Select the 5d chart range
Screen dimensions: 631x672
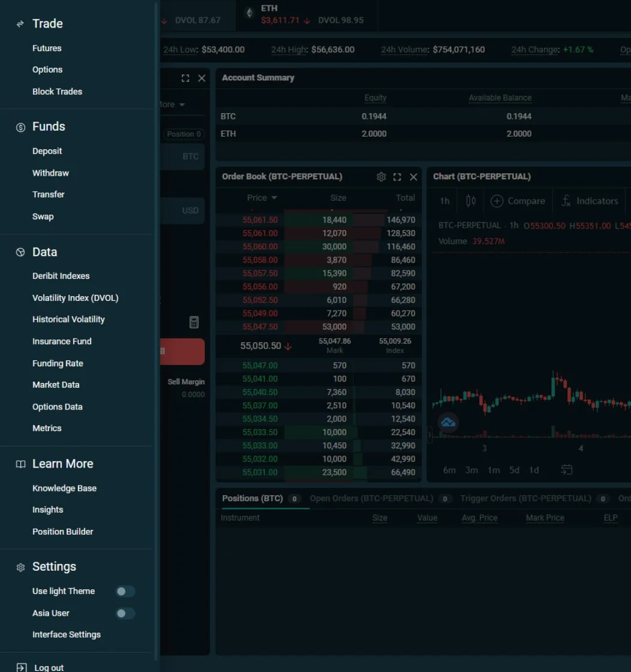pyautogui.click(x=514, y=470)
